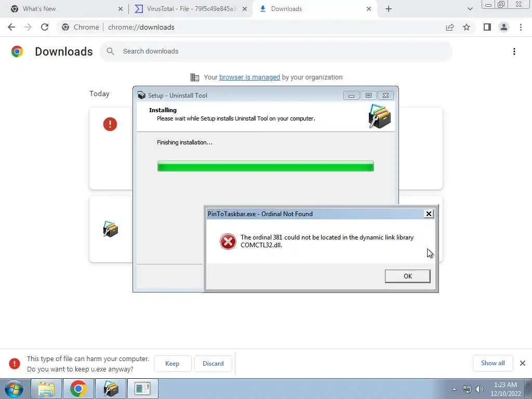
Task: Click the Chrome logo next to Downloads heading
Action: (17, 51)
